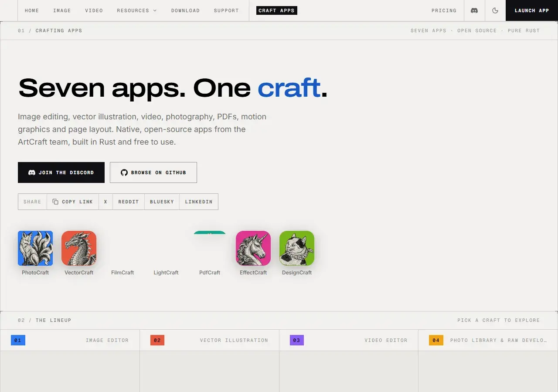
Task: Select the Photo Library & Raw lineup card header
Action: click(488, 340)
